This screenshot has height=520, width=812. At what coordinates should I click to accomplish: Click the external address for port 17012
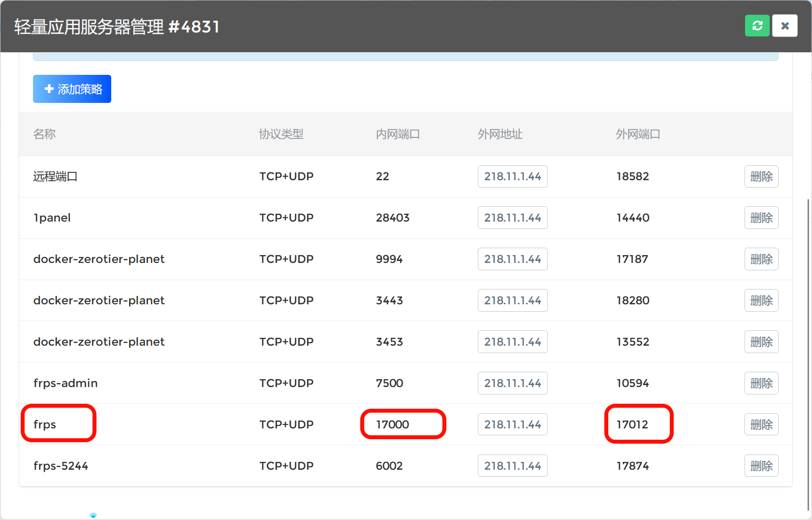coord(512,425)
